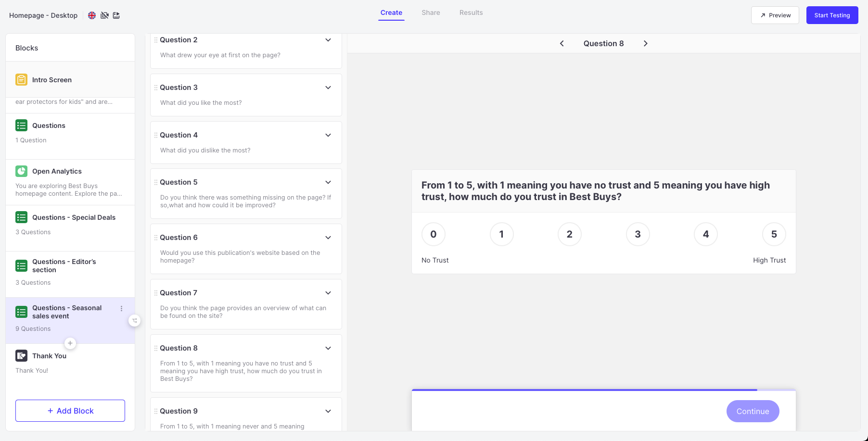Go to the next question with right arrow
The height and width of the screenshot is (441, 868).
[646, 43]
